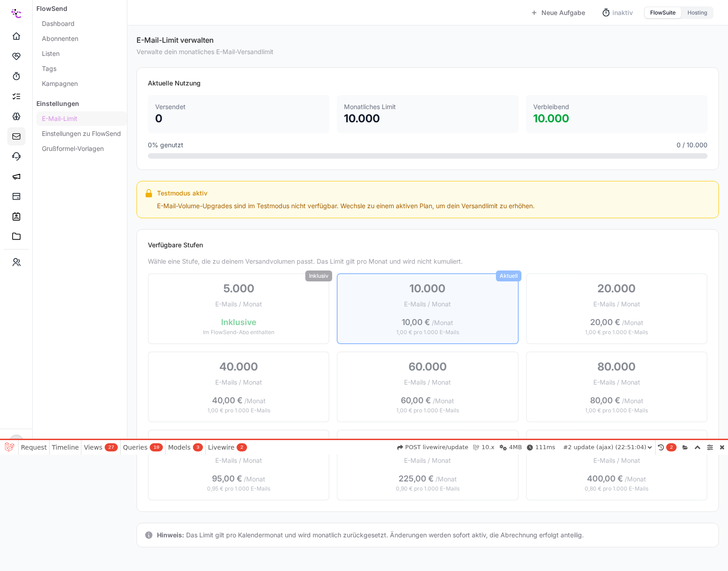Open Listen in FlowSend menu

(81, 54)
